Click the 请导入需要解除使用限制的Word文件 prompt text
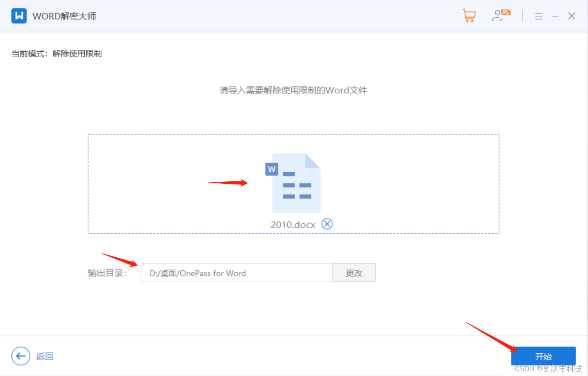The image size is (588, 376). coord(293,90)
